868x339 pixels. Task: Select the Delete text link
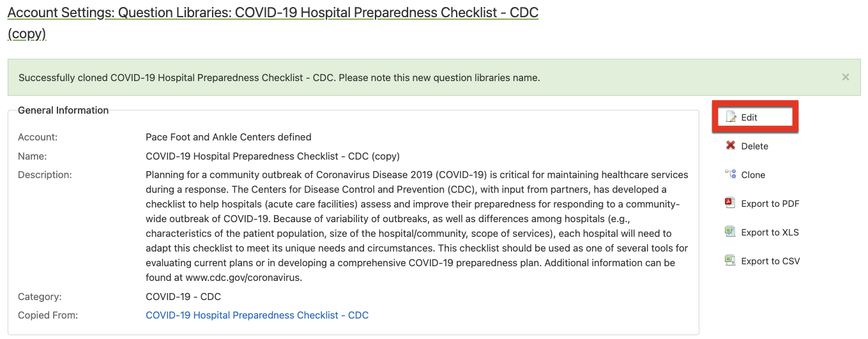pos(755,146)
